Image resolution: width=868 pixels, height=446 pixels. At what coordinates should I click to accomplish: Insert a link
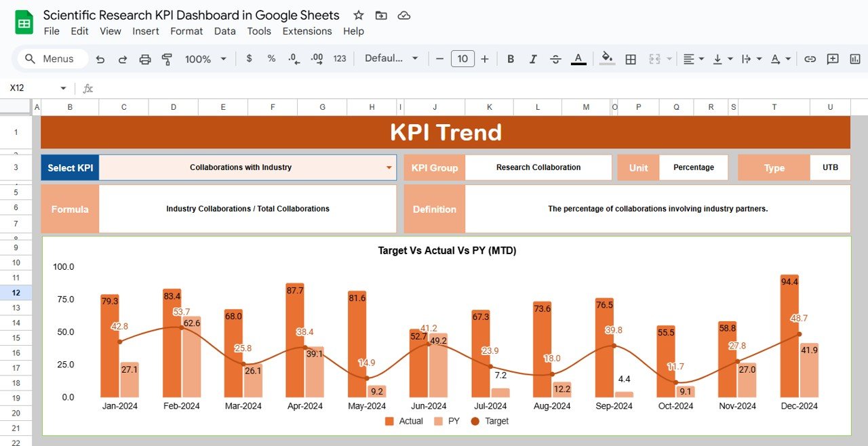(810, 59)
